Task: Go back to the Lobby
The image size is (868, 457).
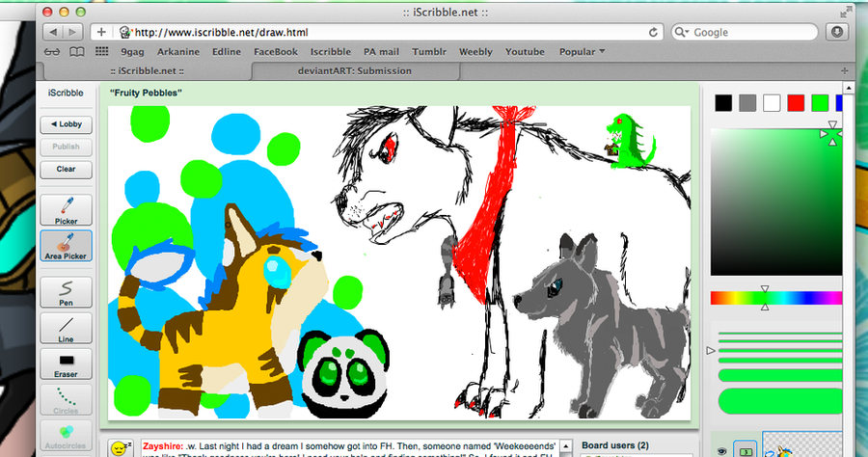Action: point(66,124)
